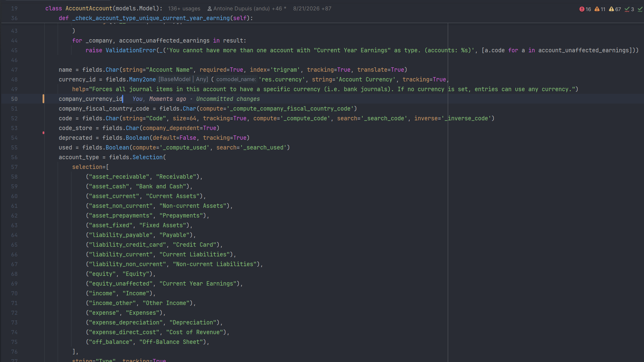Place the cursor on ValidationError in line 45

pyautogui.click(x=131, y=50)
